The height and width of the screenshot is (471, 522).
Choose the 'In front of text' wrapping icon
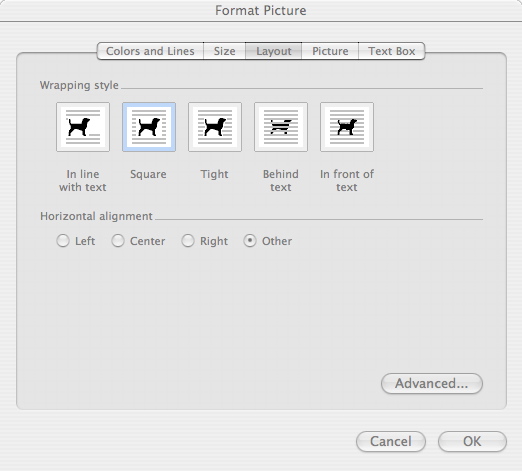point(347,127)
